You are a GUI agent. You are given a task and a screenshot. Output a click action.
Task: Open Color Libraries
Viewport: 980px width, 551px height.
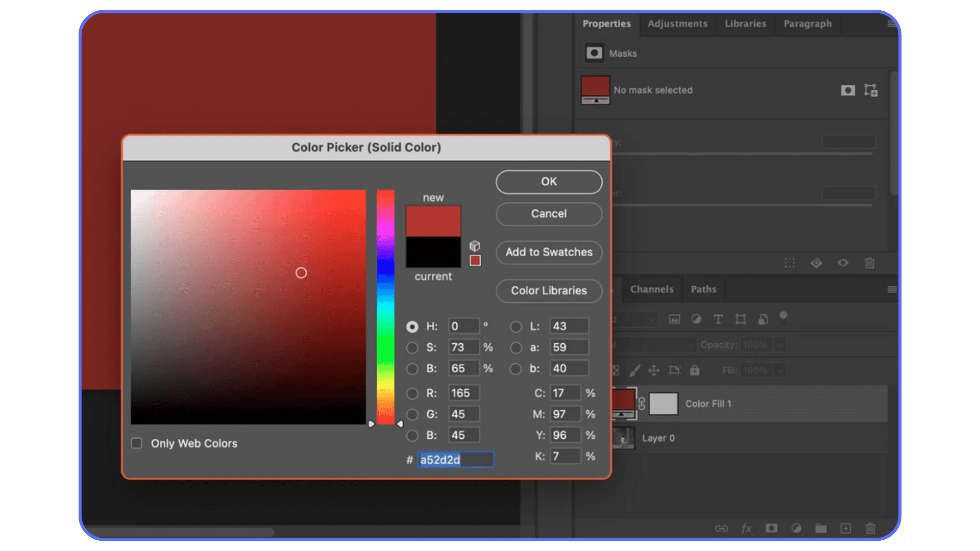(x=549, y=290)
